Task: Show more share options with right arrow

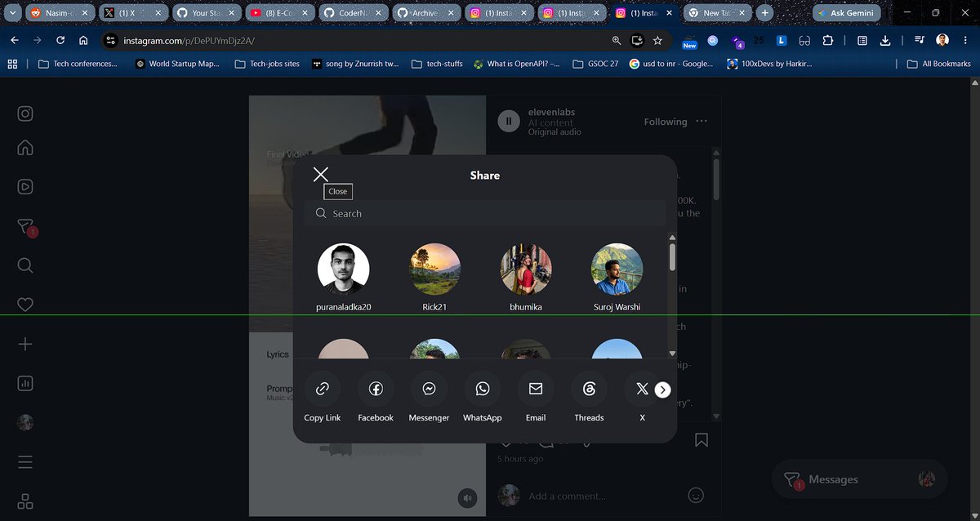Action: click(x=663, y=390)
